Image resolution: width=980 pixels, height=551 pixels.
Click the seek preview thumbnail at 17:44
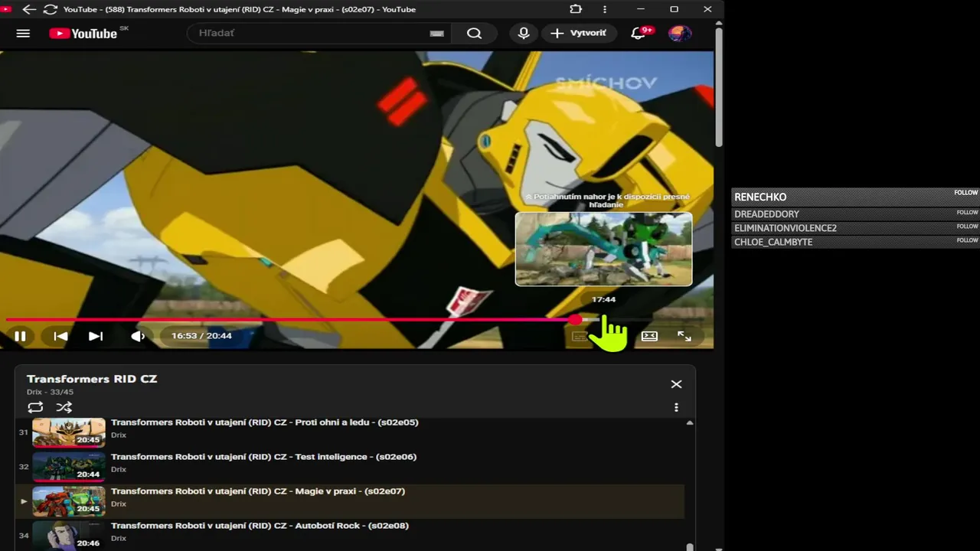(603, 249)
